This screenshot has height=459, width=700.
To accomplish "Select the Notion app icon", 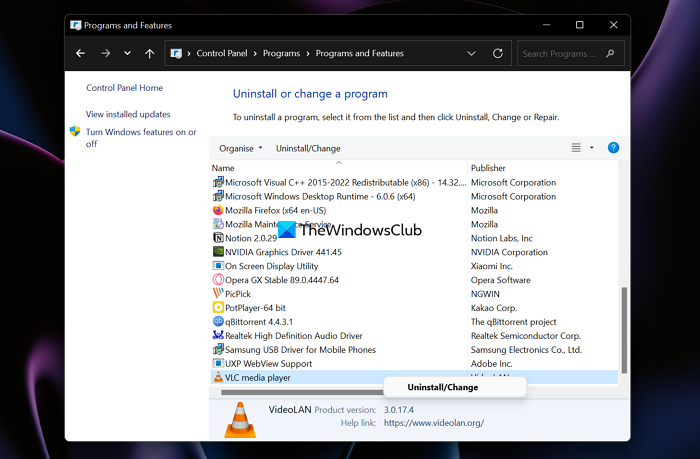I will 218,238.
